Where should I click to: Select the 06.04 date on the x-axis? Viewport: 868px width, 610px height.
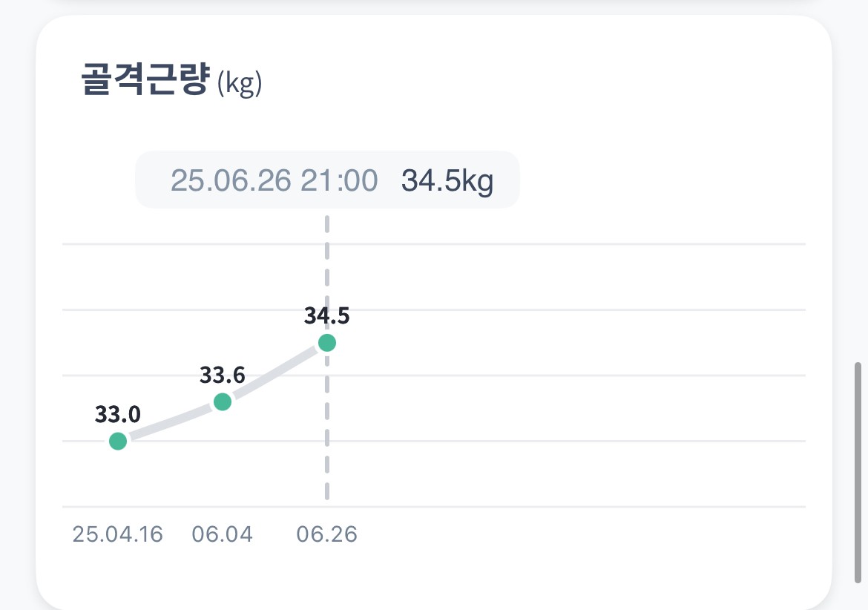223,534
